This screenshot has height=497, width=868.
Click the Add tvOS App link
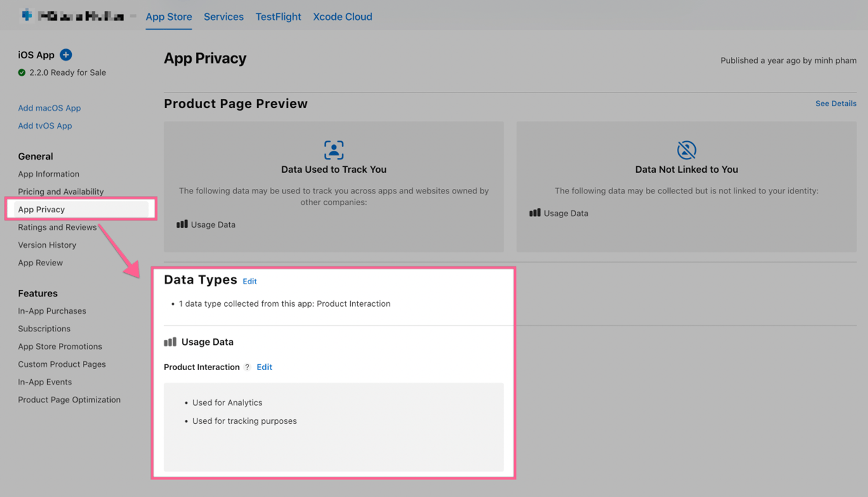[45, 126]
